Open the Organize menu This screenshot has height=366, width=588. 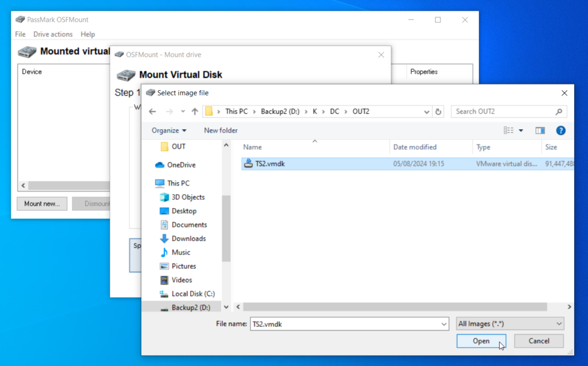[x=169, y=130]
